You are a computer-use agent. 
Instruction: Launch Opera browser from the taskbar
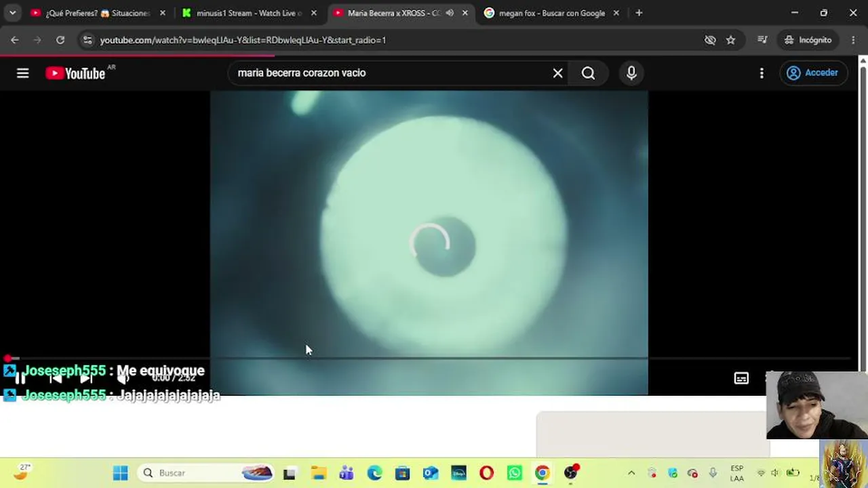487,473
